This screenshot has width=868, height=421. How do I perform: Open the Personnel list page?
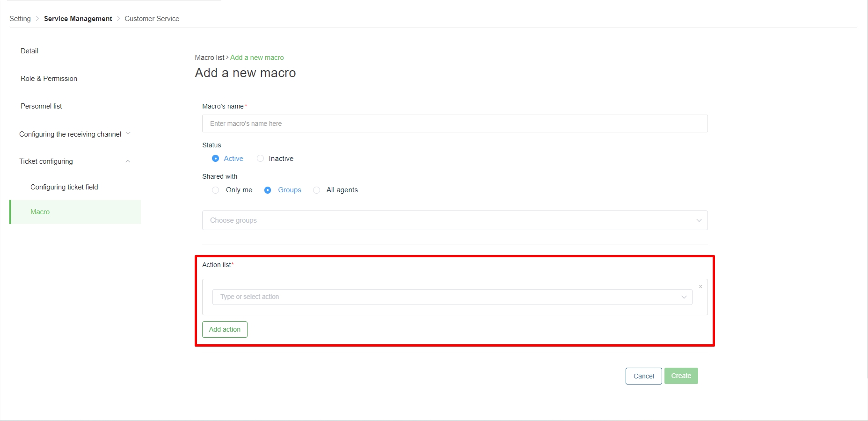(x=41, y=106)
